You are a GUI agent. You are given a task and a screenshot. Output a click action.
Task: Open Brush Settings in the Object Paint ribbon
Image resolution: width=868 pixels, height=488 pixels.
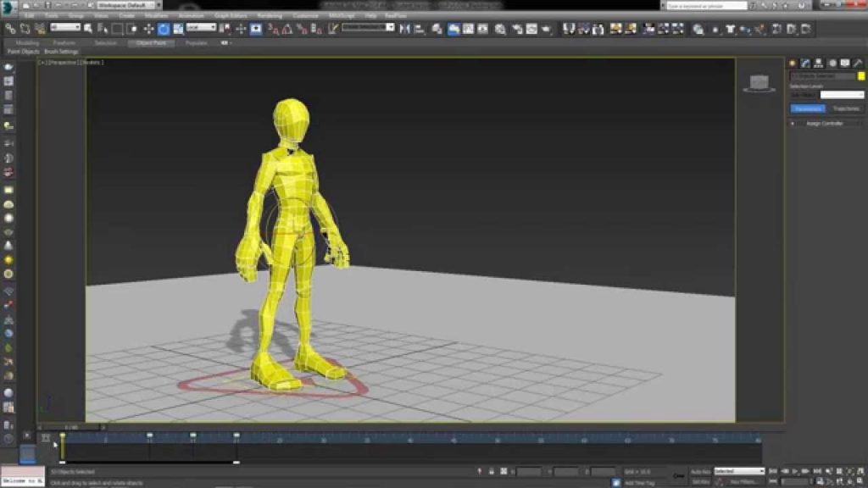(x=61, y=52)
